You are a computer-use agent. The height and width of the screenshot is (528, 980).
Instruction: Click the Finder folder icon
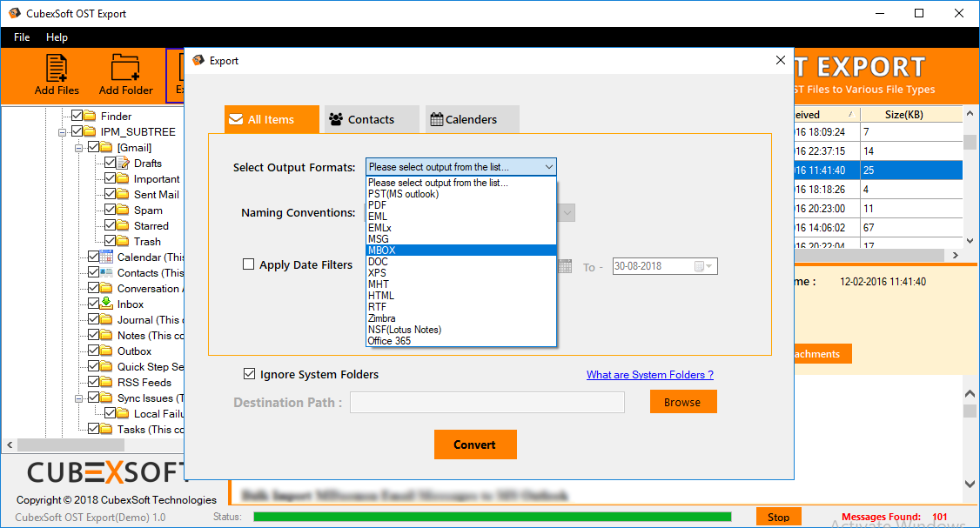tap(90, 116)
